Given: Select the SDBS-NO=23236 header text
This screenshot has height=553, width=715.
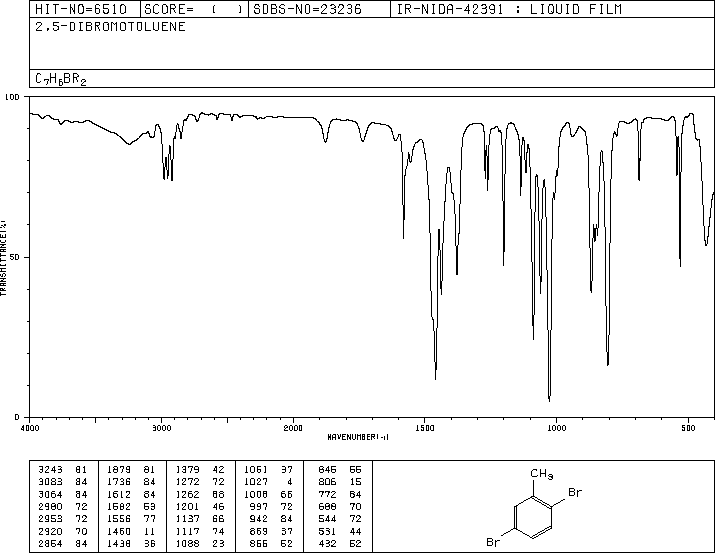Looking at the screenshot, I should [307, 9].
